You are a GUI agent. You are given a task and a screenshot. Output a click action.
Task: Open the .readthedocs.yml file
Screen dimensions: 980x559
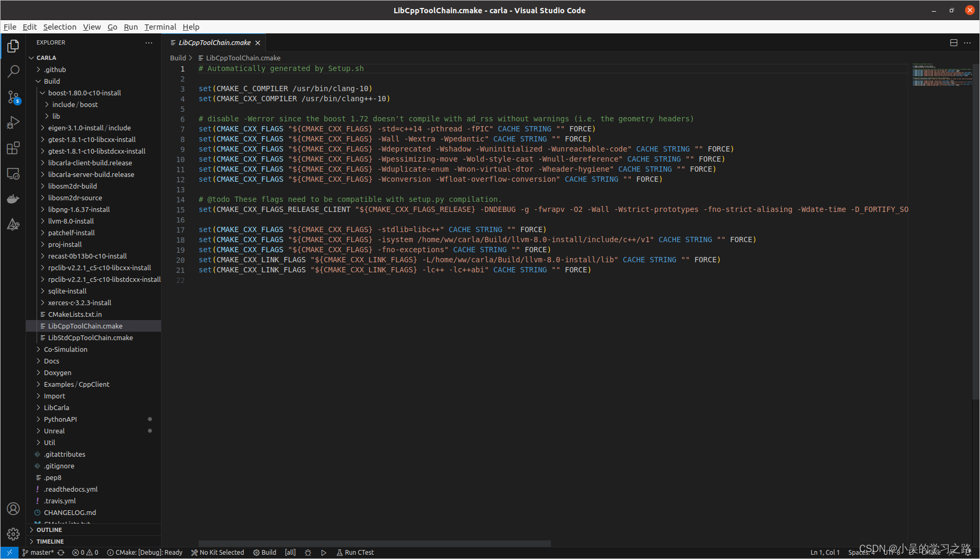coord(94,489)
